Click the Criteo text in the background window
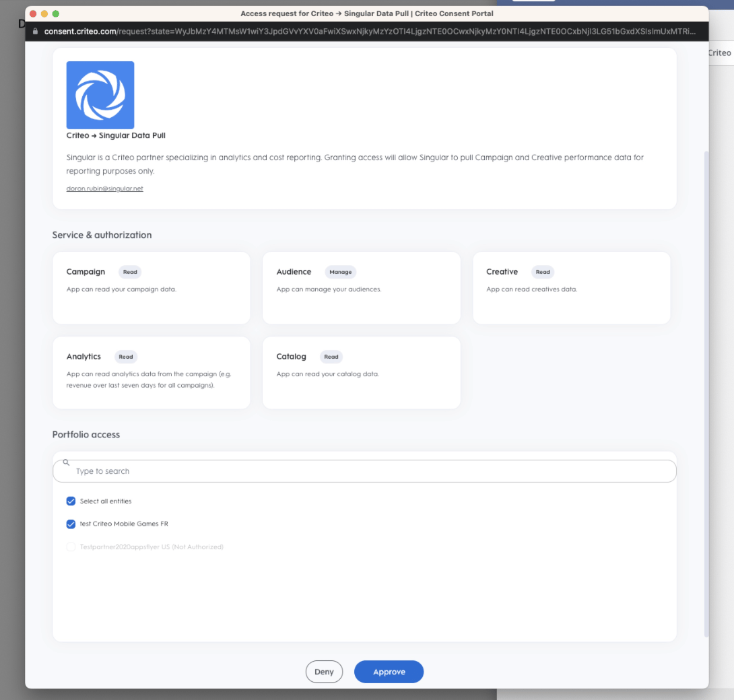 [720, 53]
